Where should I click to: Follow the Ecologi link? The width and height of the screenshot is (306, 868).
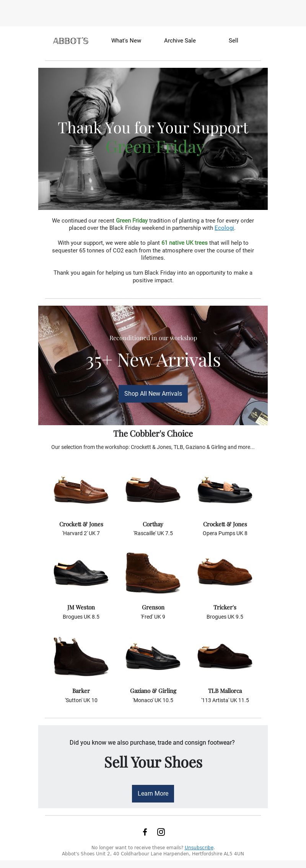224,228
